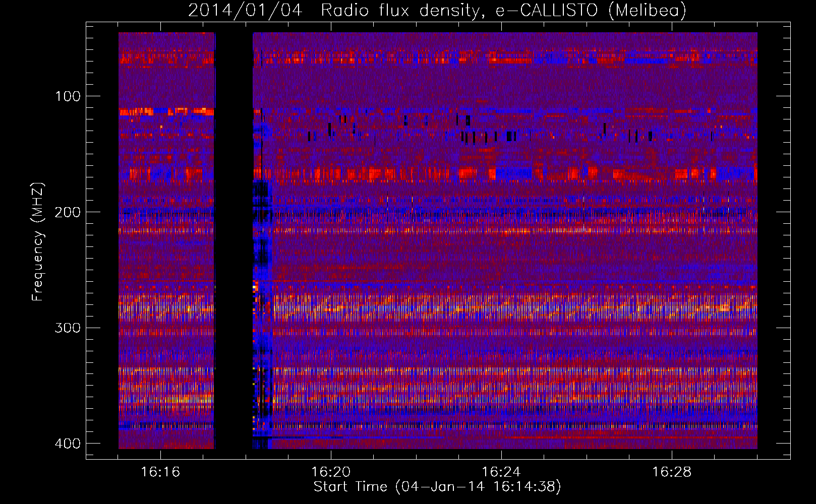This screenshot has width=816, height=504.
Task: Click the '16:28' time tick label
Action: (672, 472)
